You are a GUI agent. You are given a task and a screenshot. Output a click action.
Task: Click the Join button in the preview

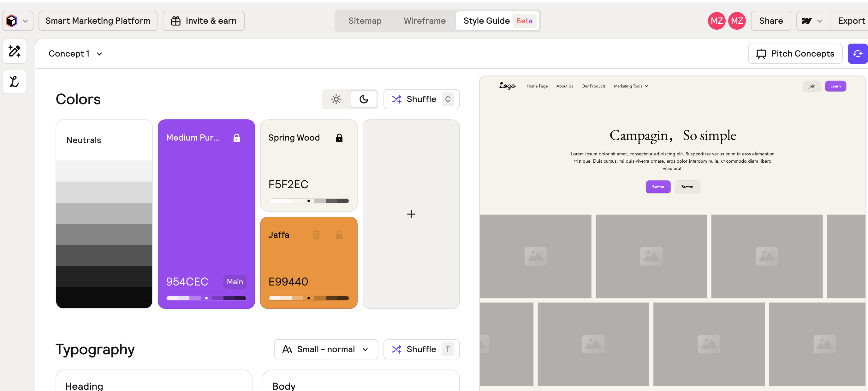(812, 86)
